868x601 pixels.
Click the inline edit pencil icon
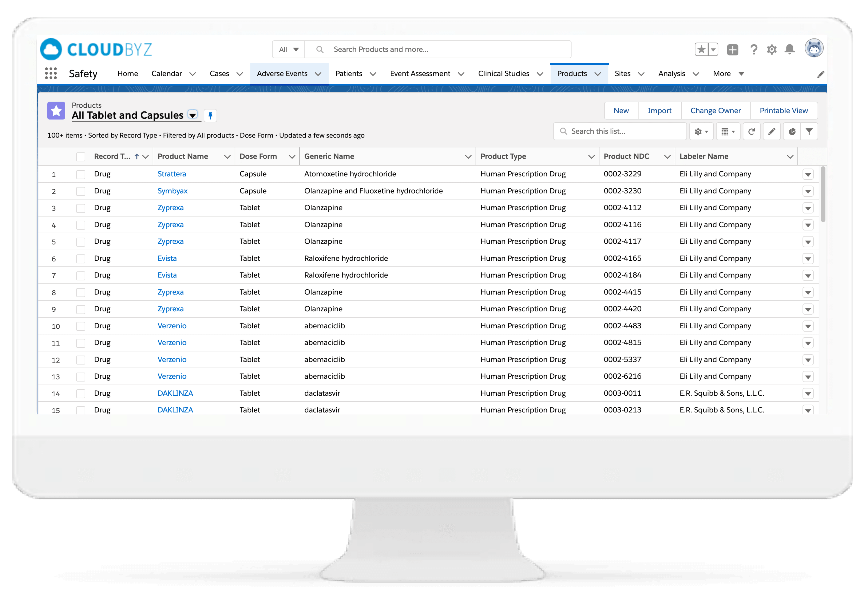[772, 131]
